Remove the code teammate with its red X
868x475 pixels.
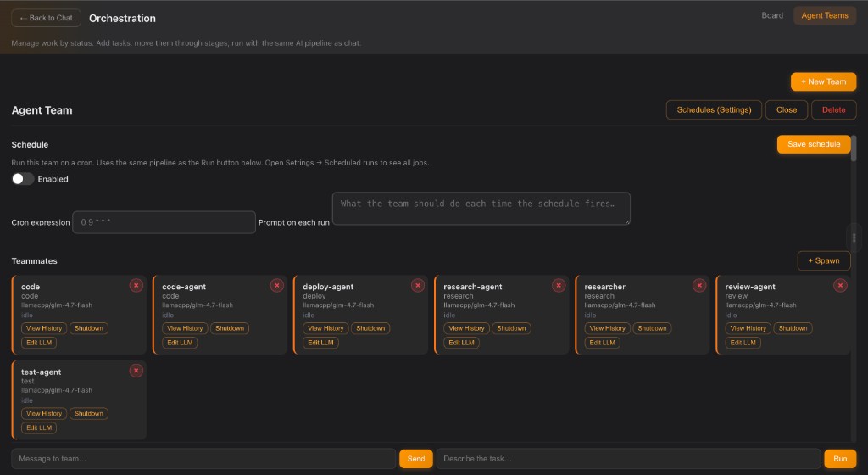coord(136,286)
